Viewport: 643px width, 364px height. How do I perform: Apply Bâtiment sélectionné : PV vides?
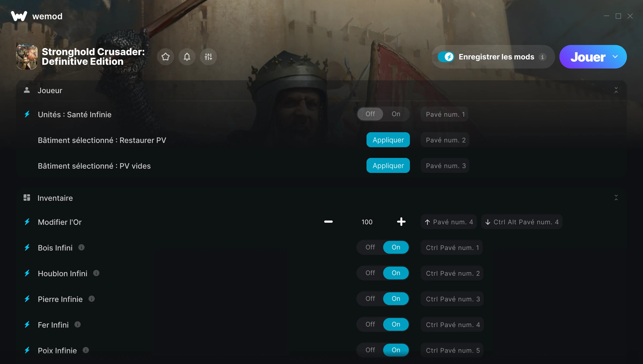[388, 165]
